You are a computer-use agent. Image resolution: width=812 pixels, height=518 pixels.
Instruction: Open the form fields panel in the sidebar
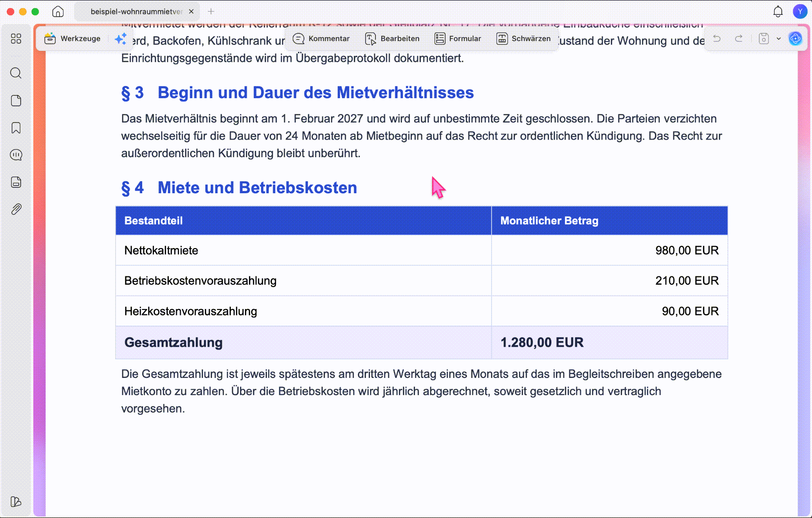[16, 182]
